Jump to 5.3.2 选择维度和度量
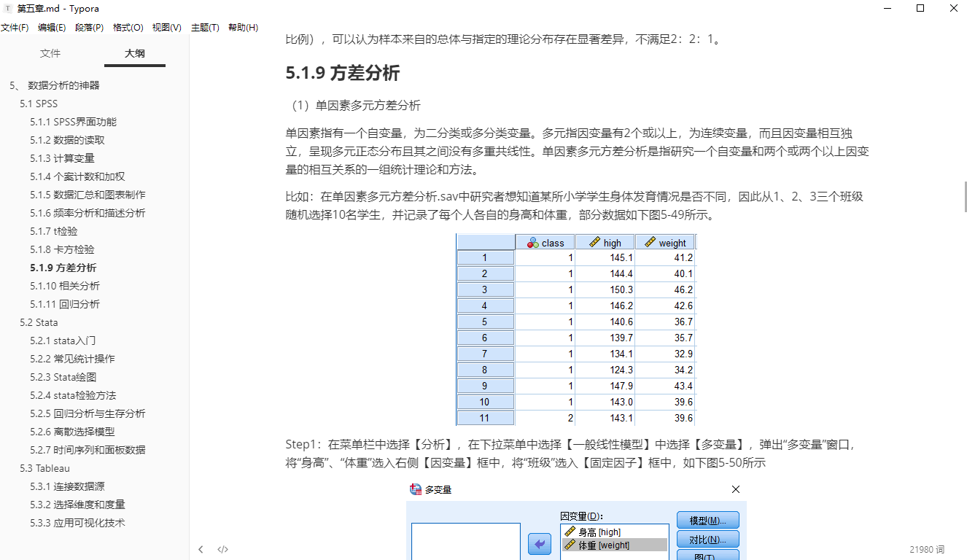The image size is (967, 560). 78,505
